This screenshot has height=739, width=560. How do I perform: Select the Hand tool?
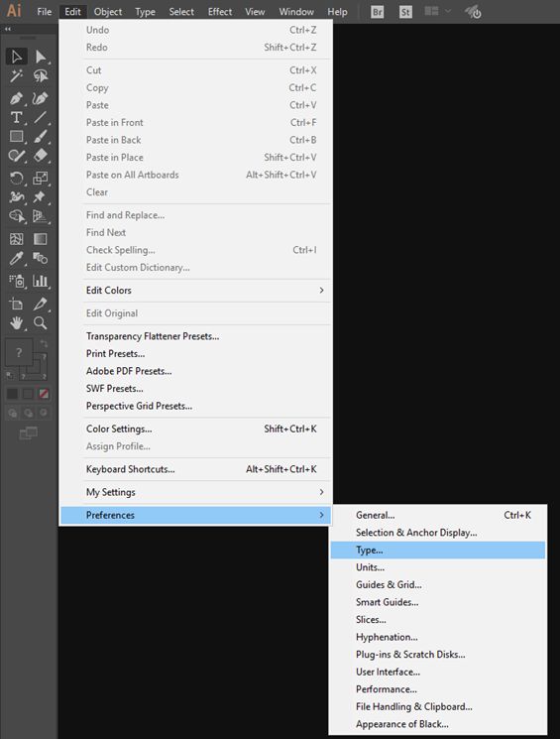[x=17, y=322]
